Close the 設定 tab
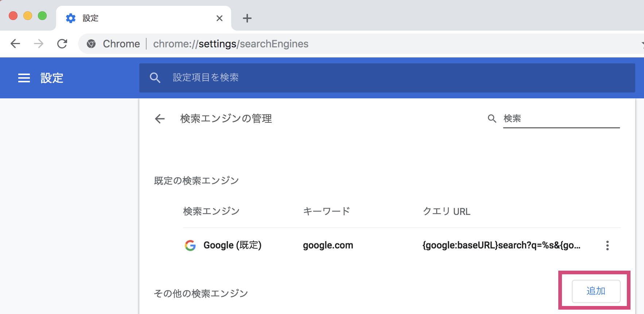Viewport: 644px width, 314px height. click(x=220, y=18)
